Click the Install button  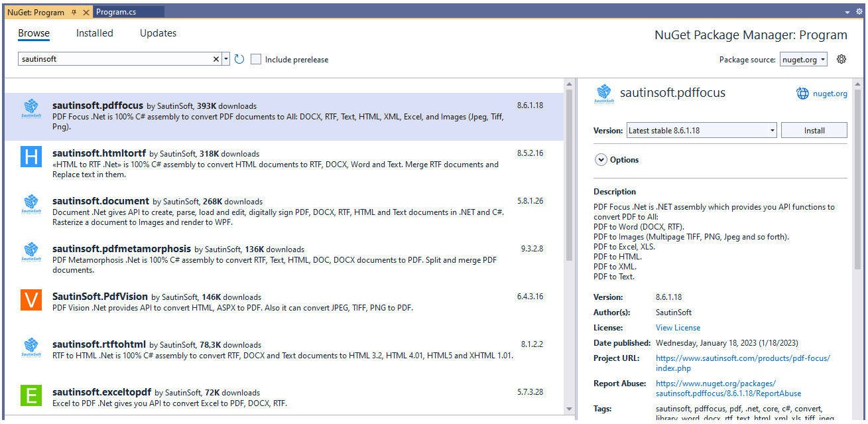[814, 131]
